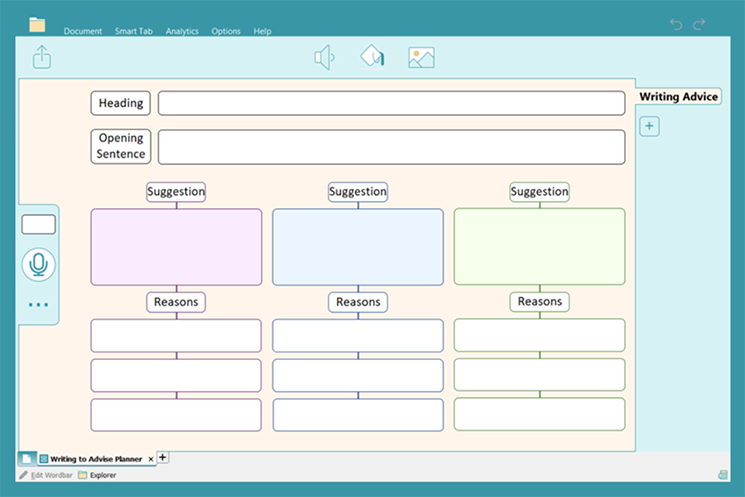This screenshot has width=745, height=497.
Task: Click the large blue suggestion box
Action: tap(358, 247)
